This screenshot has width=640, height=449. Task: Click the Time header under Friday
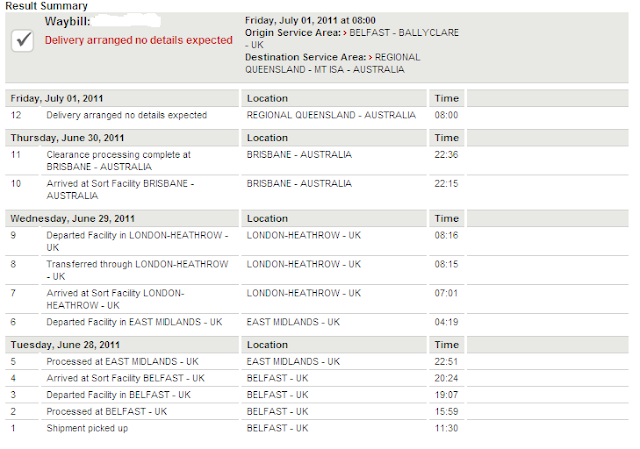[x=447, y=98]
